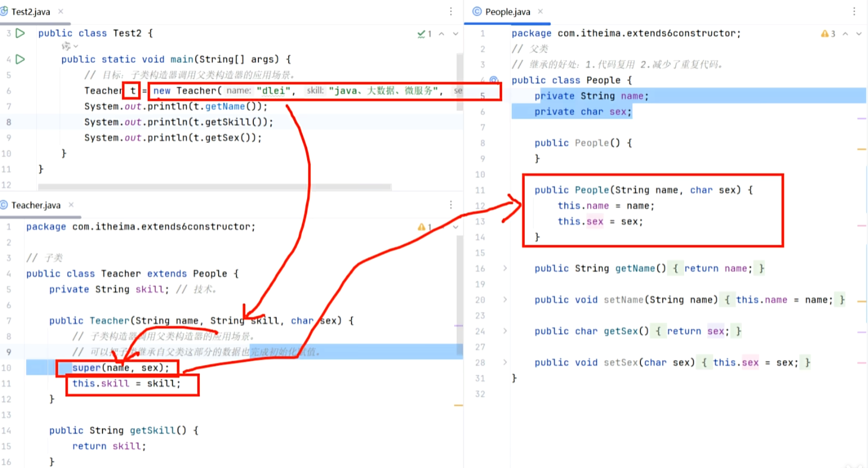868x468 pixels.
Task: Click 'private String skill;' in Teacher.java
Action: (110, 290)
